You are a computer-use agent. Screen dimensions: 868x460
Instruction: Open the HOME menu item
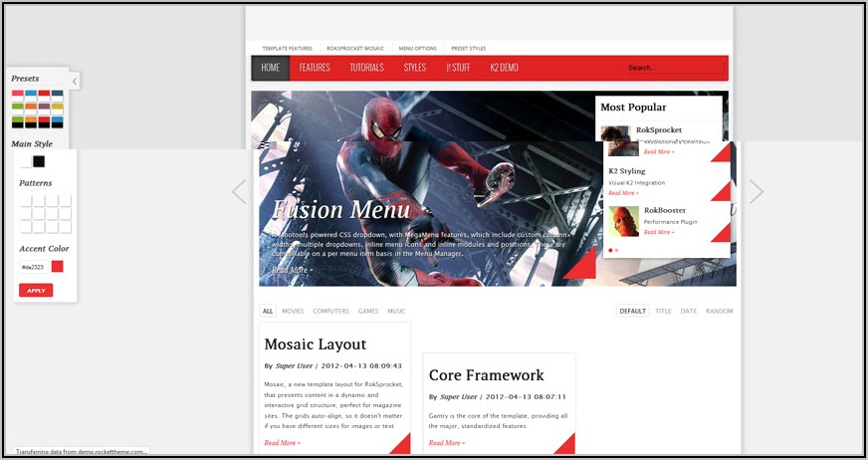[270, 68]
